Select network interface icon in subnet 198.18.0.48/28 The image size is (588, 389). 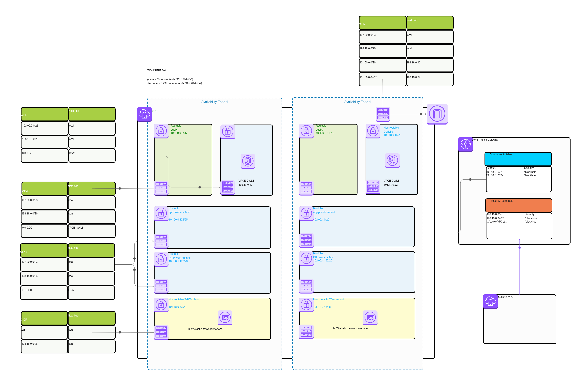pos(370,318)
